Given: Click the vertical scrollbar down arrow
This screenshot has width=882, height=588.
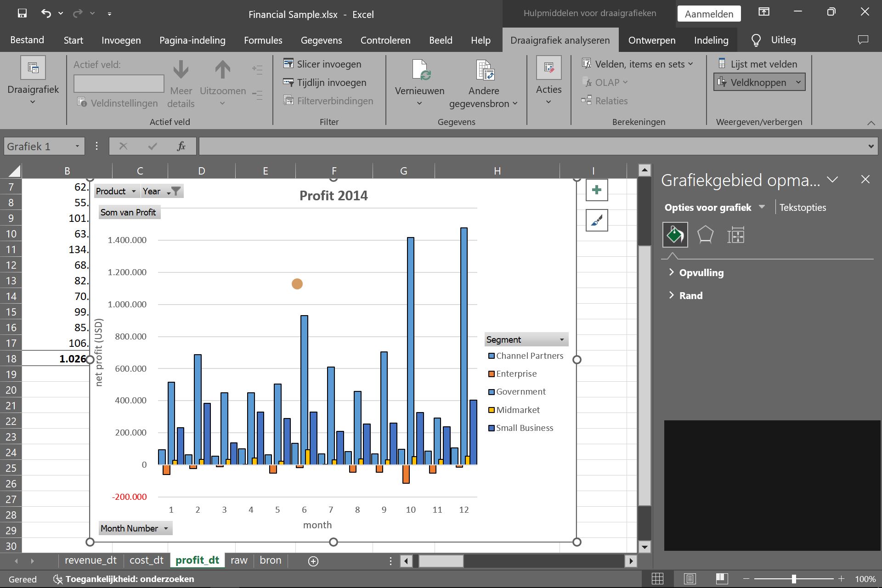Looking at the screenshot, I should pos(645,547).
